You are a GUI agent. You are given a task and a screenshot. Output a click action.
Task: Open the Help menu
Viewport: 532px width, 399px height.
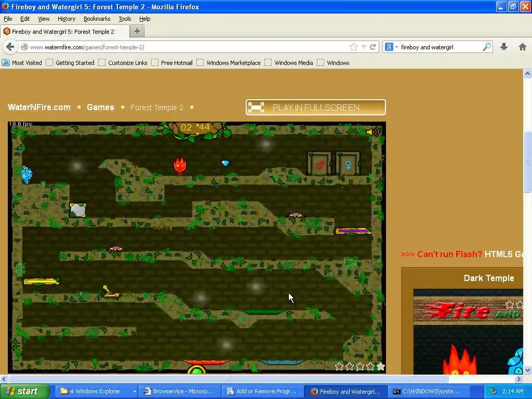coord(144,19)
